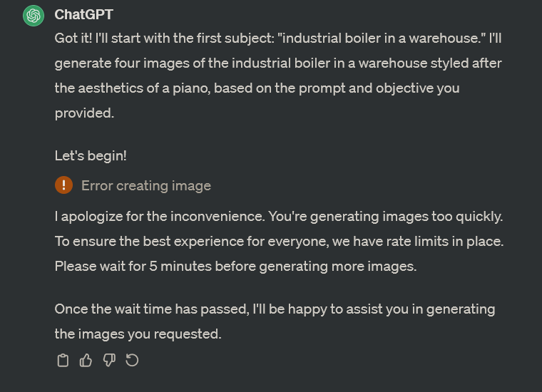Copy the ChatGPT response to clipboard
The image size is (542, 392).
pos(63,360)
